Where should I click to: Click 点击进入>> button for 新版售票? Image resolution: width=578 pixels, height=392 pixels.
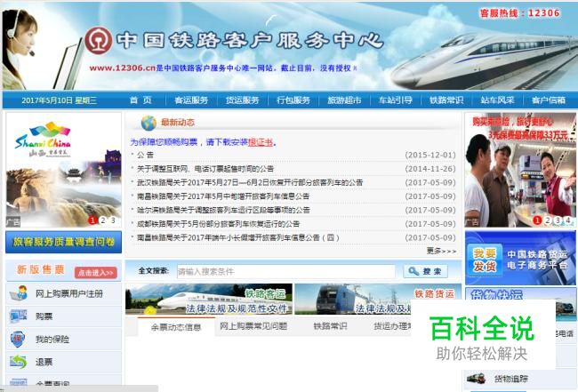point(96,273)
